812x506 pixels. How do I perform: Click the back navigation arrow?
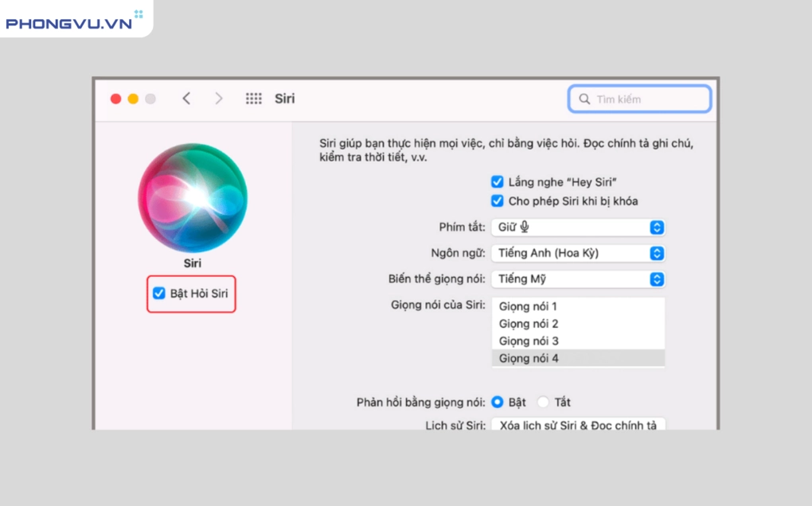click(x=186, y=99)
